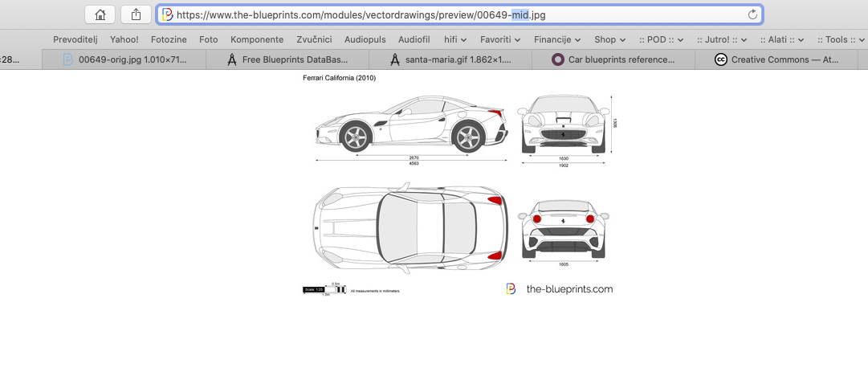Viewport: 868px width, 376px height.
Task: Expand the Shop bookmarks folder
Action: pyautogui.click(x=610, y=40)
